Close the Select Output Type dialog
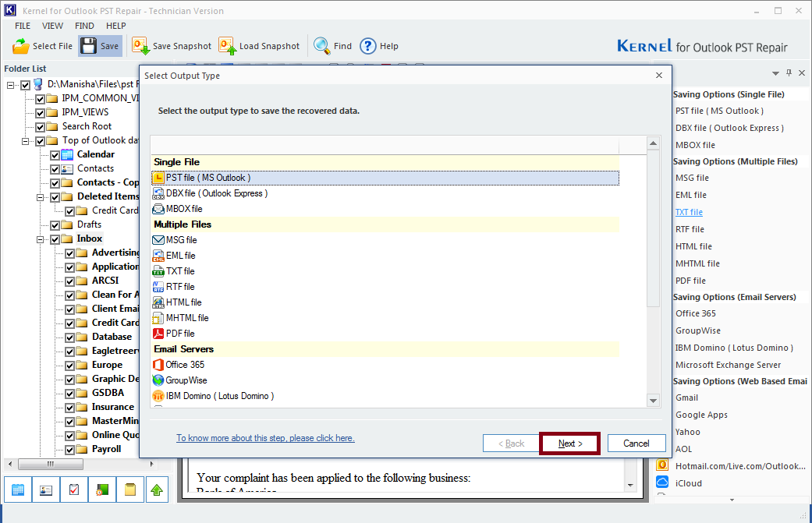The width and height of the screenshot is (812, 523). (x=658, y=76)
